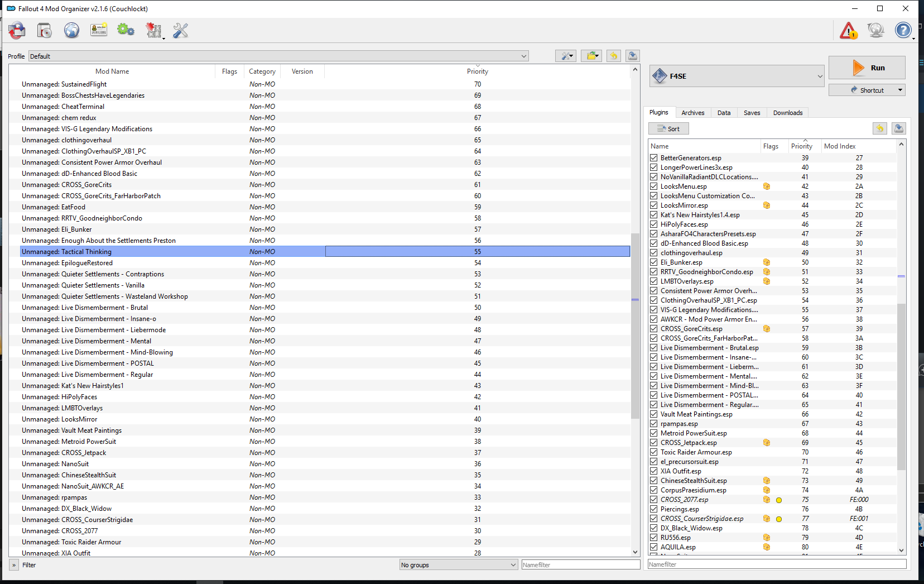Open the Shortcut dropdown arrow
The image size is (924, 584).
coord(900,90)
